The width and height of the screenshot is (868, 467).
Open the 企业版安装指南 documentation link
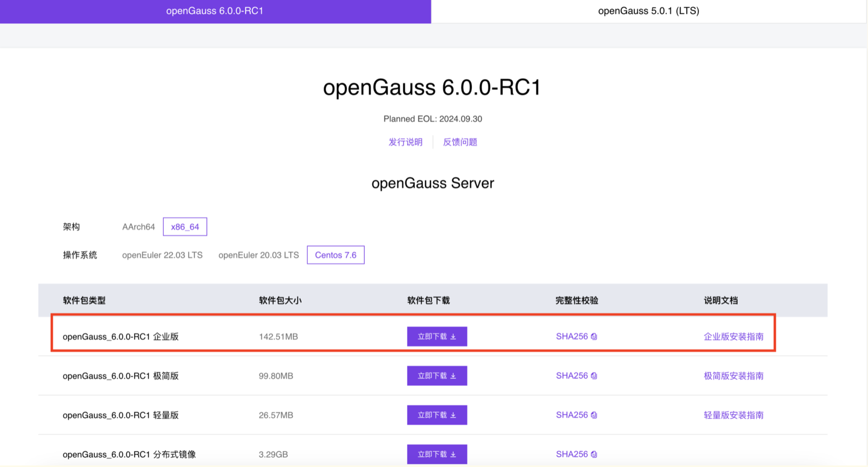tap(734, 337)
